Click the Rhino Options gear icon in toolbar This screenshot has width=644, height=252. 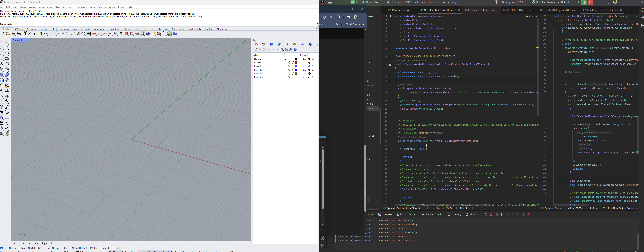coord(159,34)
